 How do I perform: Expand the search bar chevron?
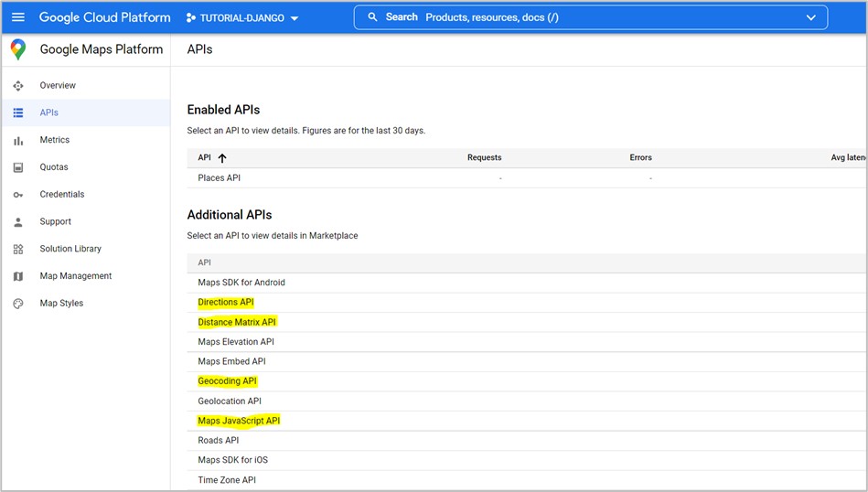tap(811, 17)
